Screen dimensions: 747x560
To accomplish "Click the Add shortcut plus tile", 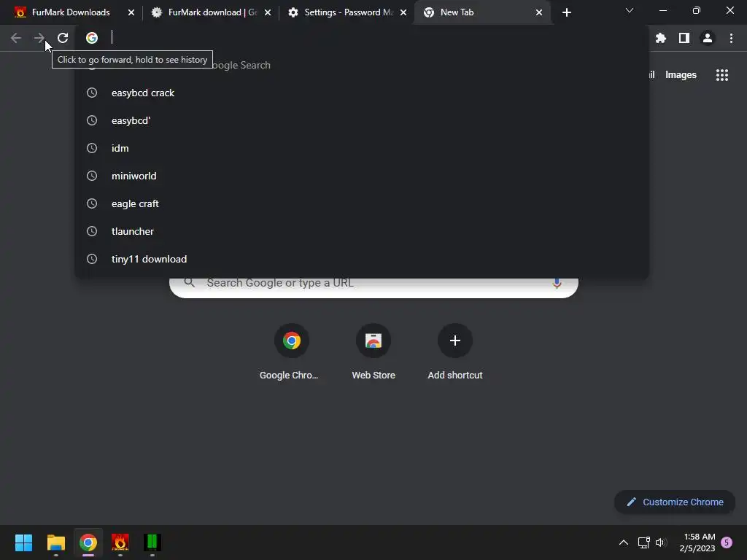I will [x=455, y=352].
